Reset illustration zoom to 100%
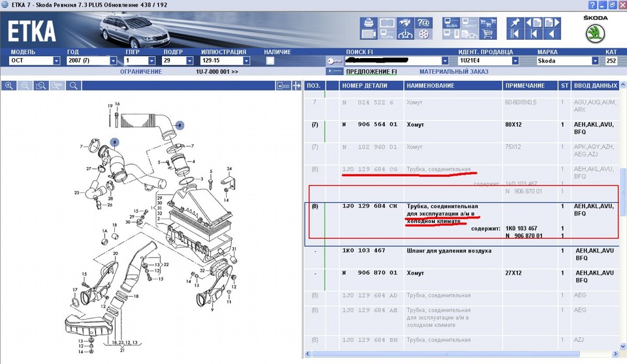The height and width of the screenshot is (364, 627). point(57,85)
